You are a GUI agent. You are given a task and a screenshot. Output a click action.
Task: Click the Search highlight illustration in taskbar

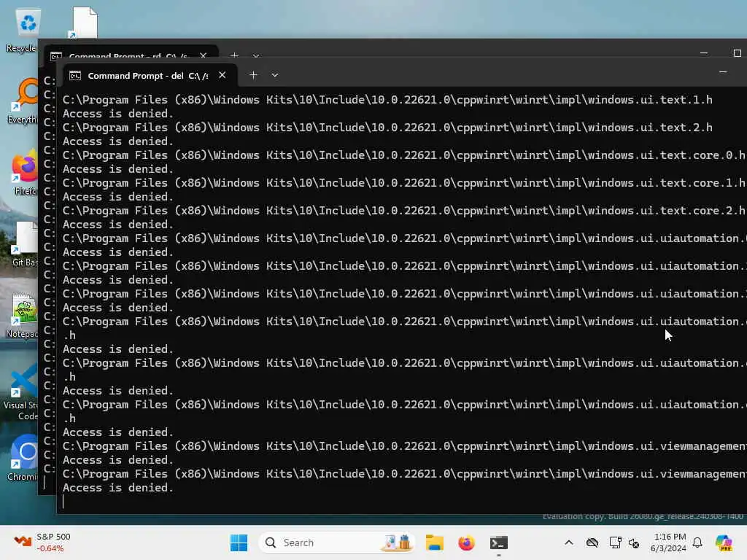click(x=398, y=542)
